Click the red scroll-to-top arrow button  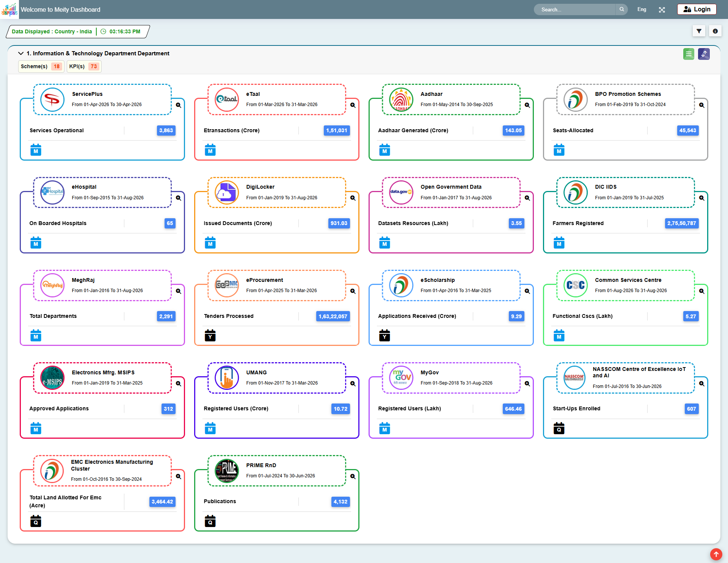click(716, 554)
